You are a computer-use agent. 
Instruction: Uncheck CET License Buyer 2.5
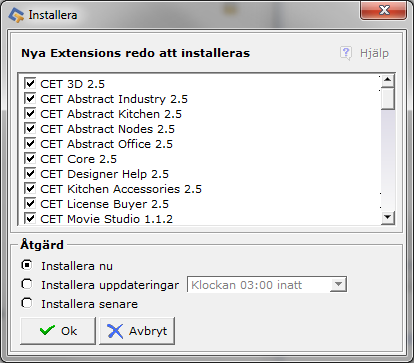(30, 203)
